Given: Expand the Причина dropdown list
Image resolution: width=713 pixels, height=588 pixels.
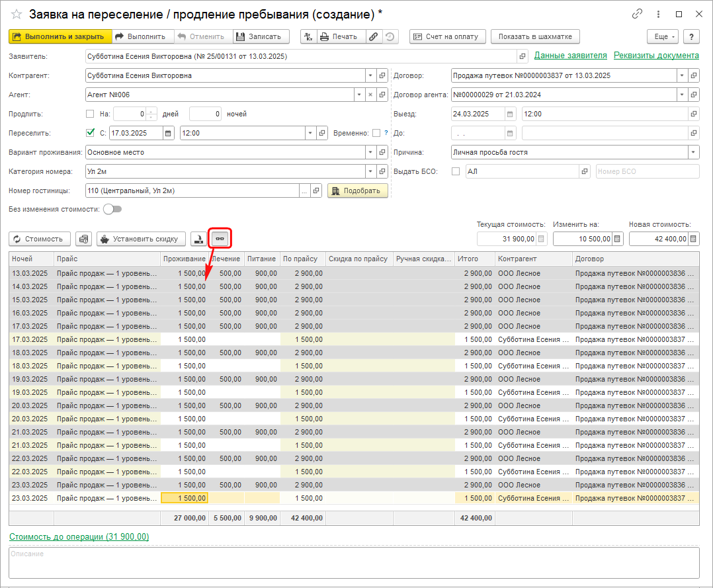Looking at the screenshot, I should (x=693, y=152).
